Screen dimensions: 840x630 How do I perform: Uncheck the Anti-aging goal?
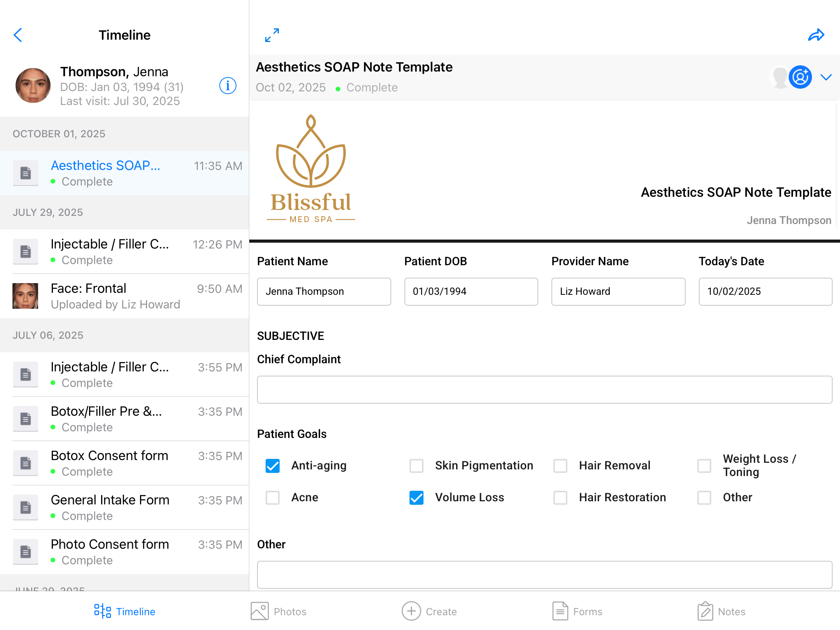click(273, 465)
